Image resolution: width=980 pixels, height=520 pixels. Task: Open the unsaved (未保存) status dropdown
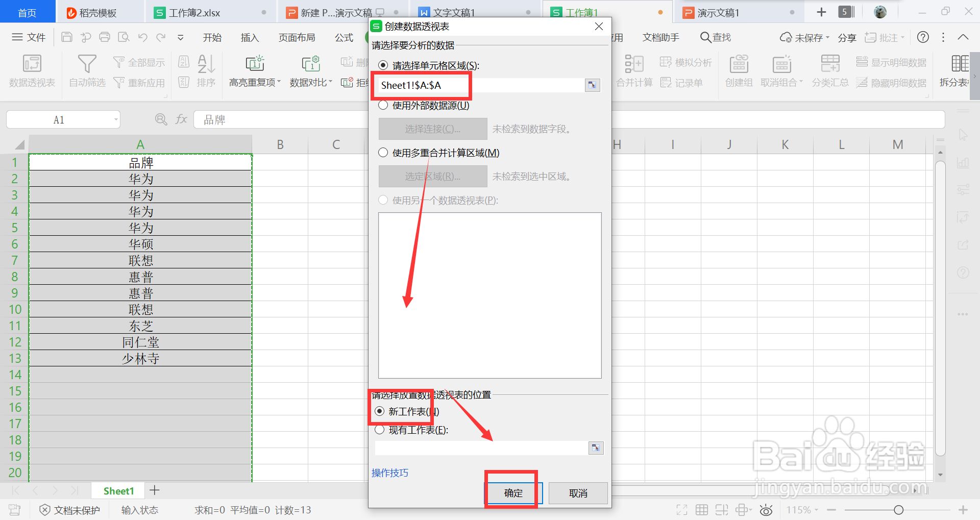click(x=827, y=38)
